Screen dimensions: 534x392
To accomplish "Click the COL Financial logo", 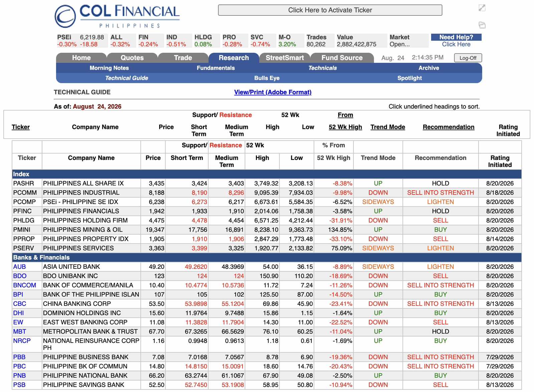I will [x=117, y=16].
